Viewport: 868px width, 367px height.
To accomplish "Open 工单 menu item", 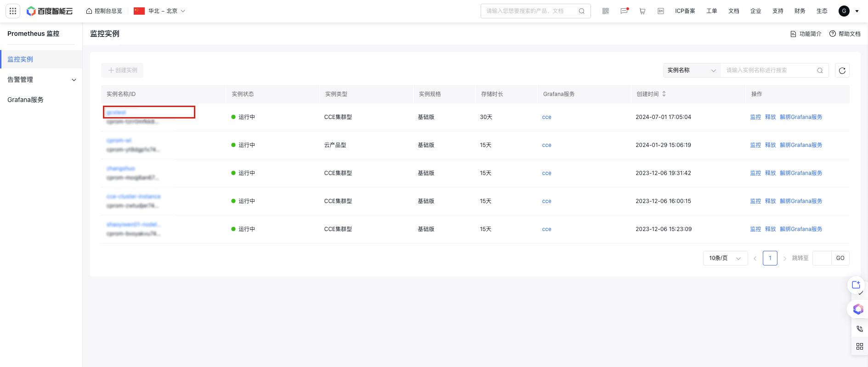I will pos(712,11).
